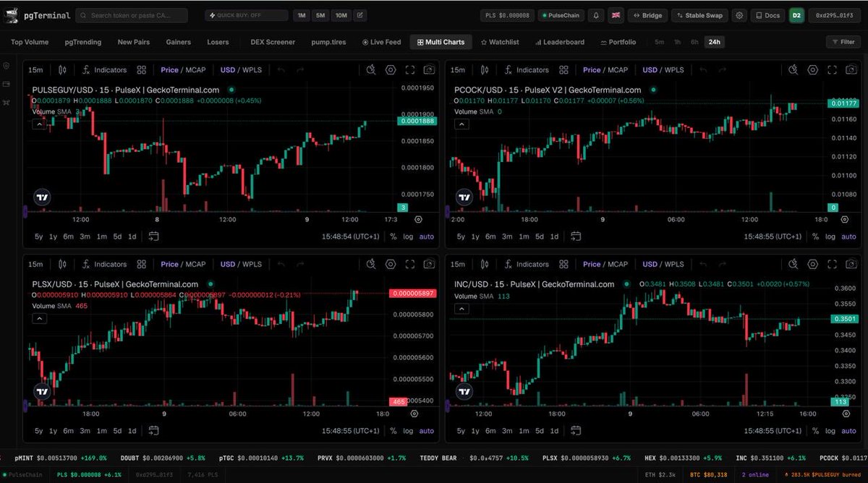Open the language flag selector

click(x=616, y=15)
